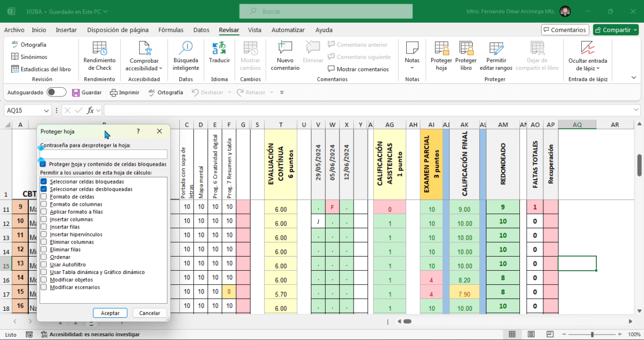This screenshot has width=644, height=340.
Task: Open Rendimiento de Check tool
Action: [99, 53]
